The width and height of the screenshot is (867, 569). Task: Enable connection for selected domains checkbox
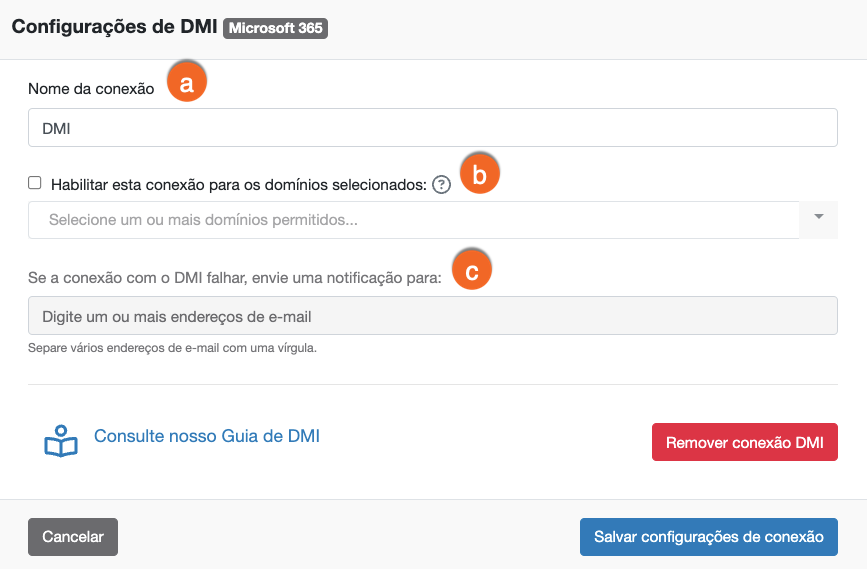tap(35, 182)
